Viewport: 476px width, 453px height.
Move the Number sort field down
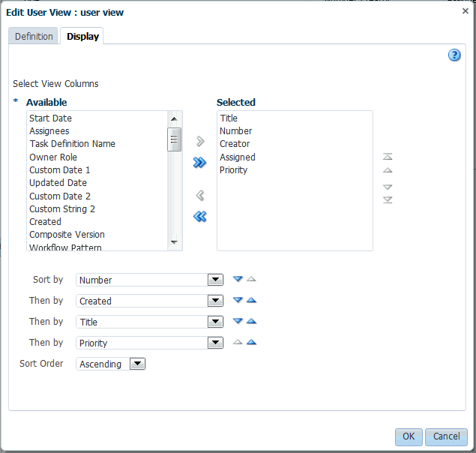pos(238,279)
